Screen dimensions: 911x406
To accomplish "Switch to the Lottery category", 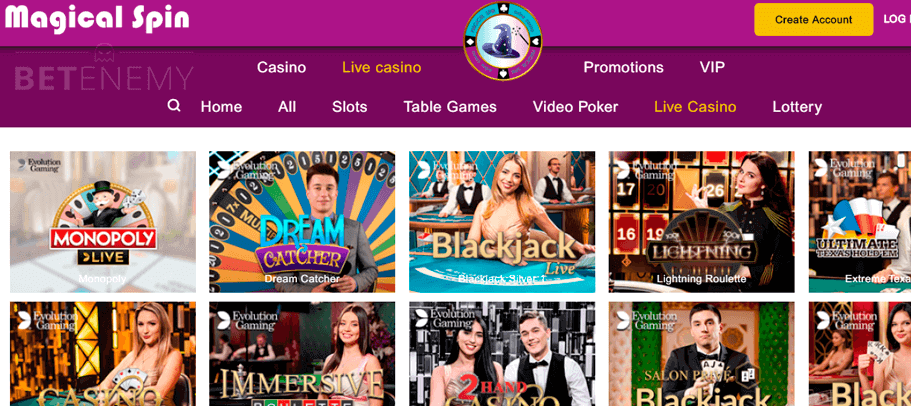I will click(797, 107).
